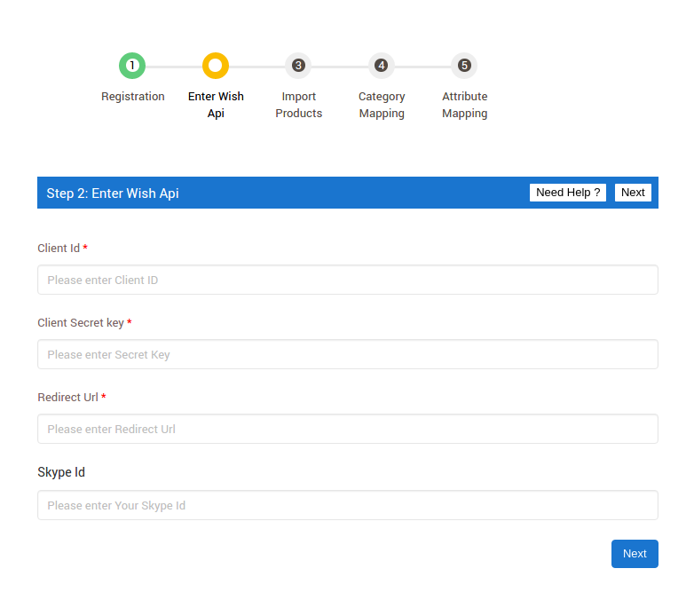Click the yellow Enter Wish Api step circle
The image size is (694, 616).
216,66
